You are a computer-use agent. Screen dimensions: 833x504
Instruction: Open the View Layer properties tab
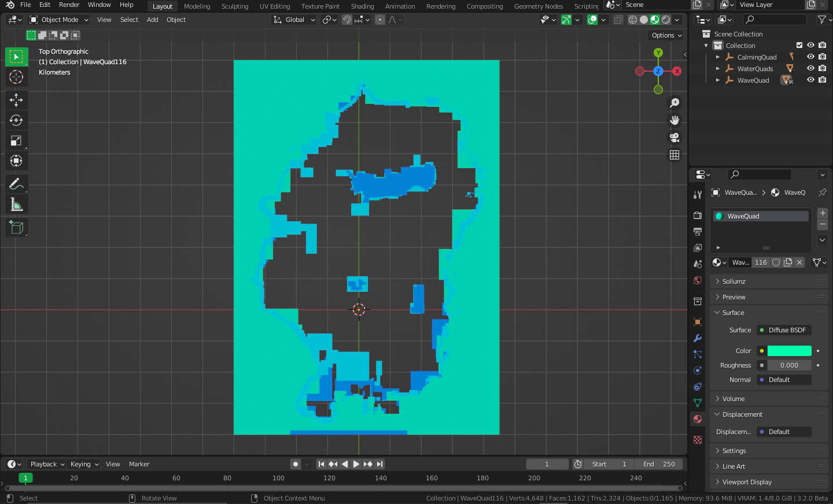click(698, 247)
